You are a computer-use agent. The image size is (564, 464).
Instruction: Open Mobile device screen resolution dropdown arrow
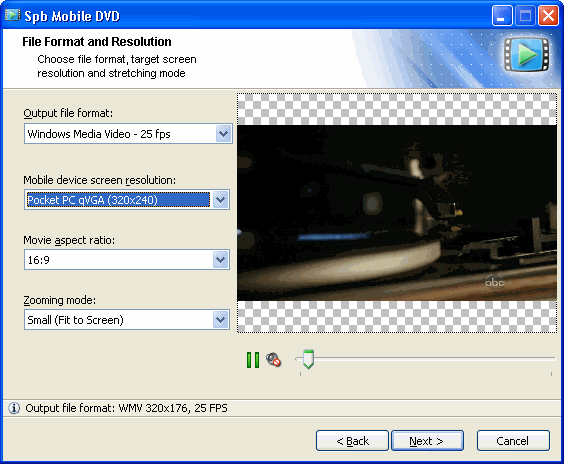(x=220, y=200)
